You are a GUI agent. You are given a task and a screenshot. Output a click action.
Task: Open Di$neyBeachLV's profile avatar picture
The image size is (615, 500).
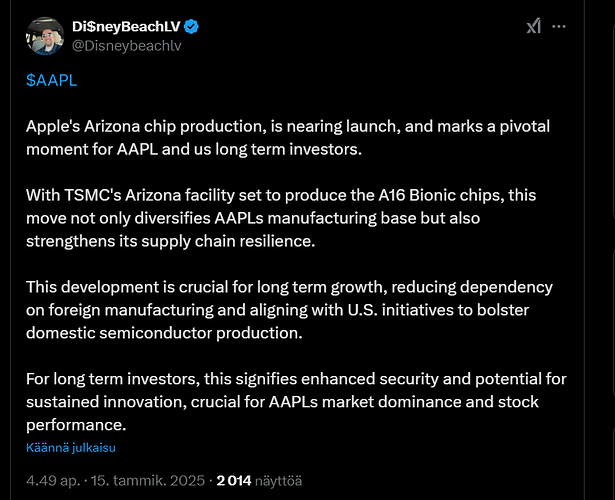pyautogui.click(x=45, y=36)
